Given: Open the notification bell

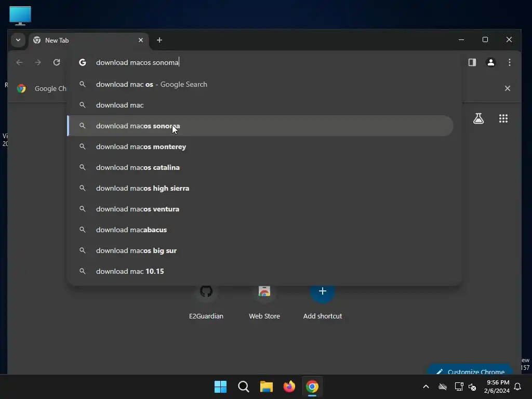Looking at the screenshot, I should point(517,387).
